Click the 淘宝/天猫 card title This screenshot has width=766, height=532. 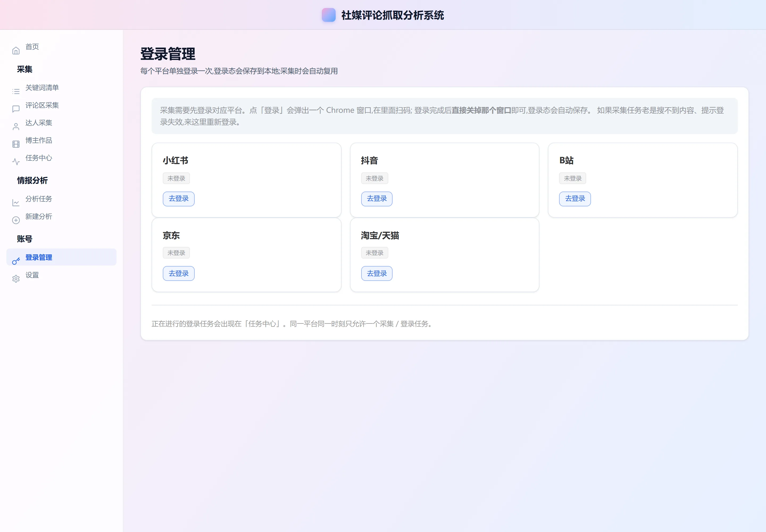[380, 235]
